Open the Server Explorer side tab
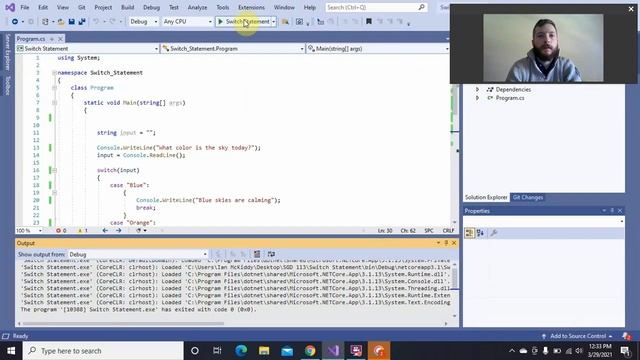Screen dimensions: 640x360 click(7, 52)
